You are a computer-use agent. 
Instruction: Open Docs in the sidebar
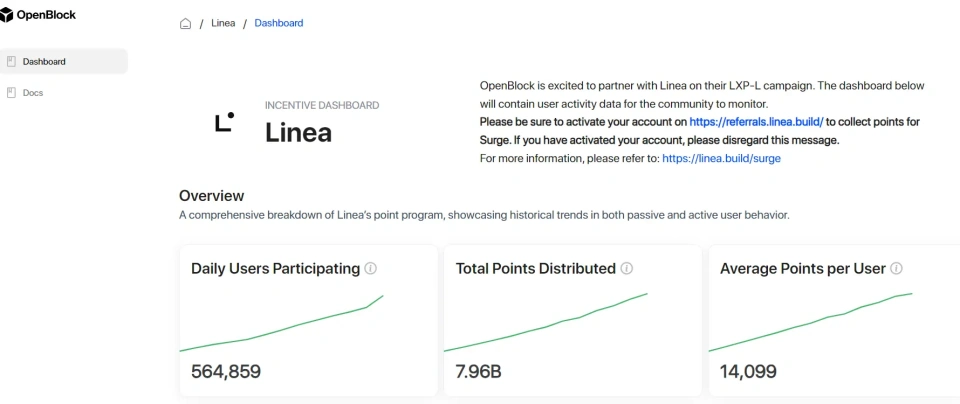coord(33,93)
